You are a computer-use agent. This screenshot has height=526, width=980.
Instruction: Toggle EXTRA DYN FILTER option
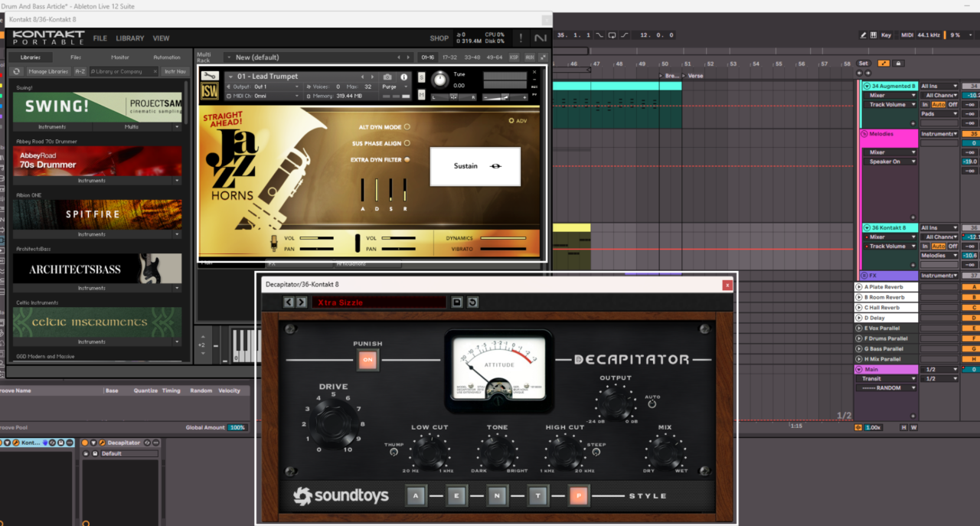(407, 159)
